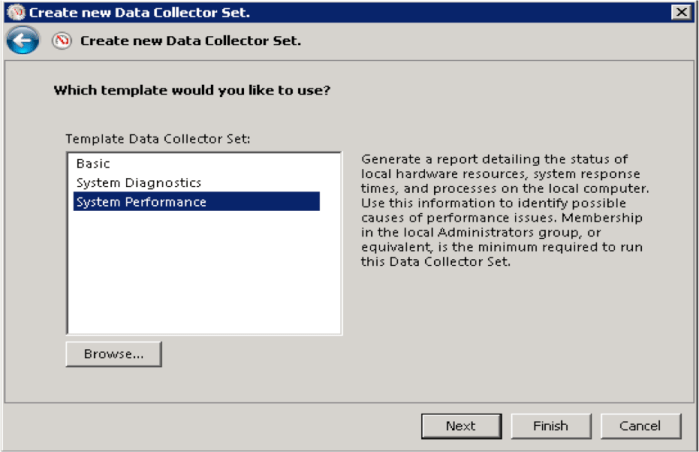Select the System Diagnostics template
This screenshot has height=452, width=699.
tap(196, 183)
